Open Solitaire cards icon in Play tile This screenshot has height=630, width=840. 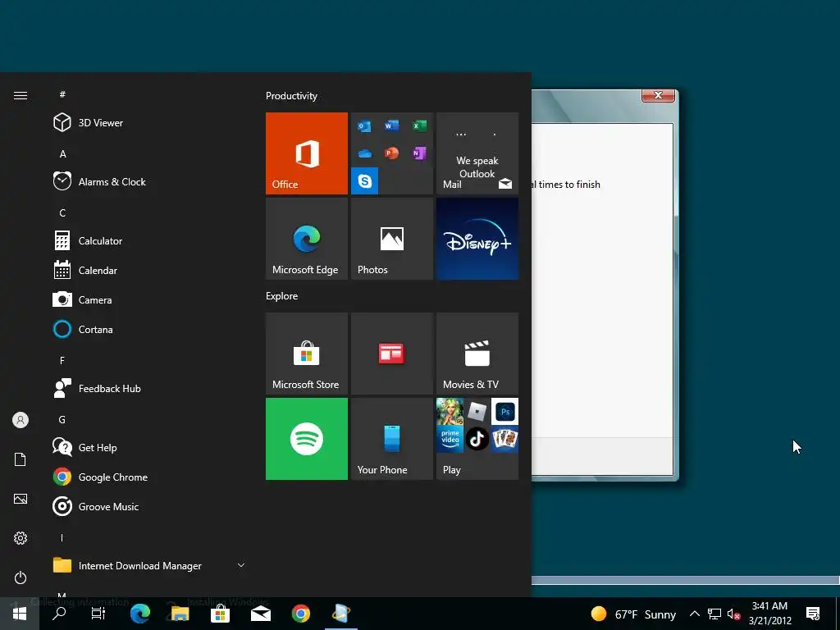[504, 440]
